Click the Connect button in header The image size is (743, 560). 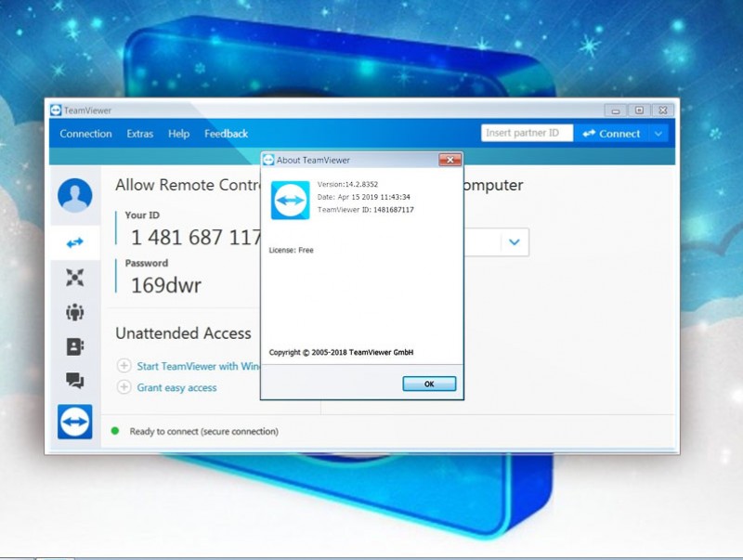tap(611, 134)
